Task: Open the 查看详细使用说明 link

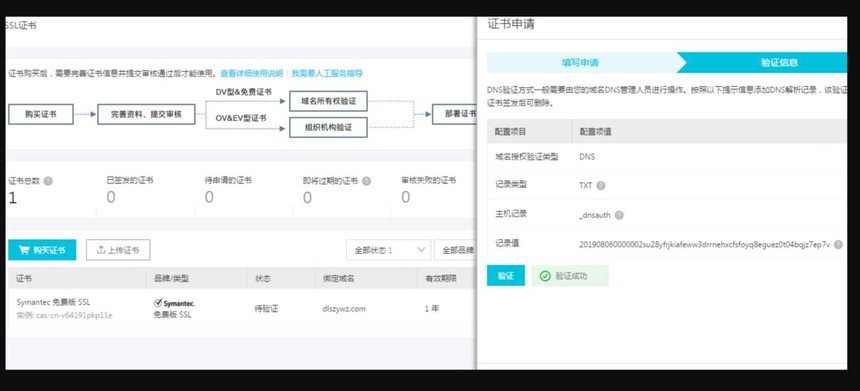Action: (x=252, y=73)
